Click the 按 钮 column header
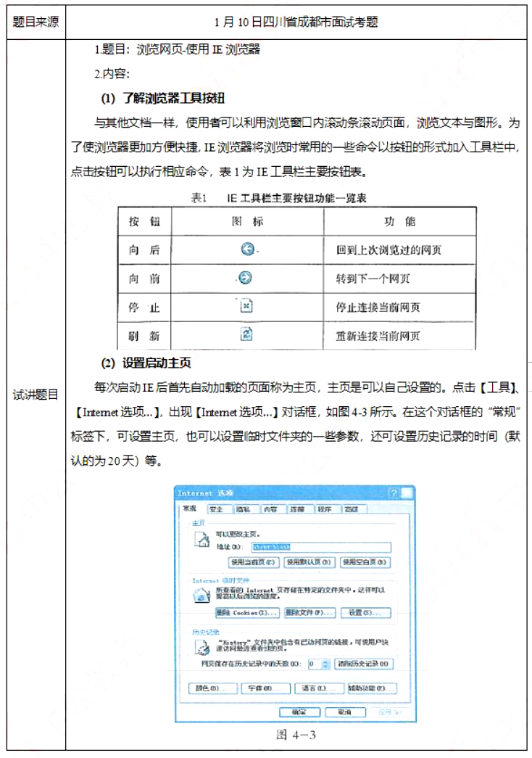The image size is (532, 758). (x=144, y=221)
